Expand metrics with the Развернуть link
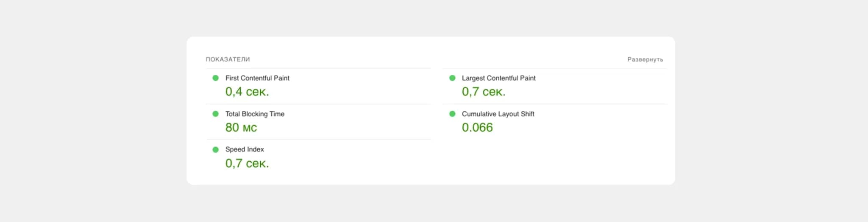868x222 pixels. [645, 59]
